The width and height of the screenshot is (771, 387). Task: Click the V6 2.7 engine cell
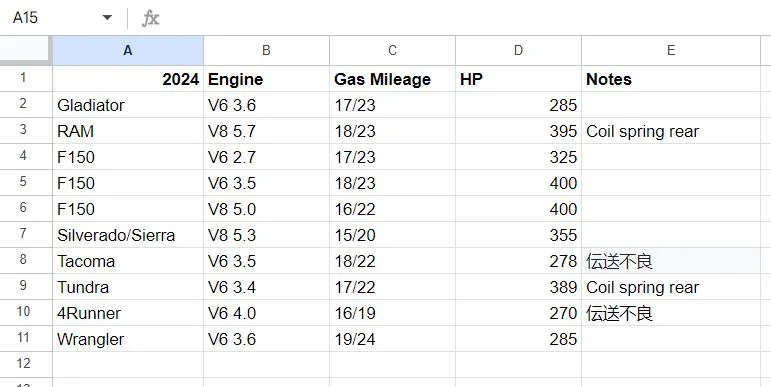(x=266, y=157)
